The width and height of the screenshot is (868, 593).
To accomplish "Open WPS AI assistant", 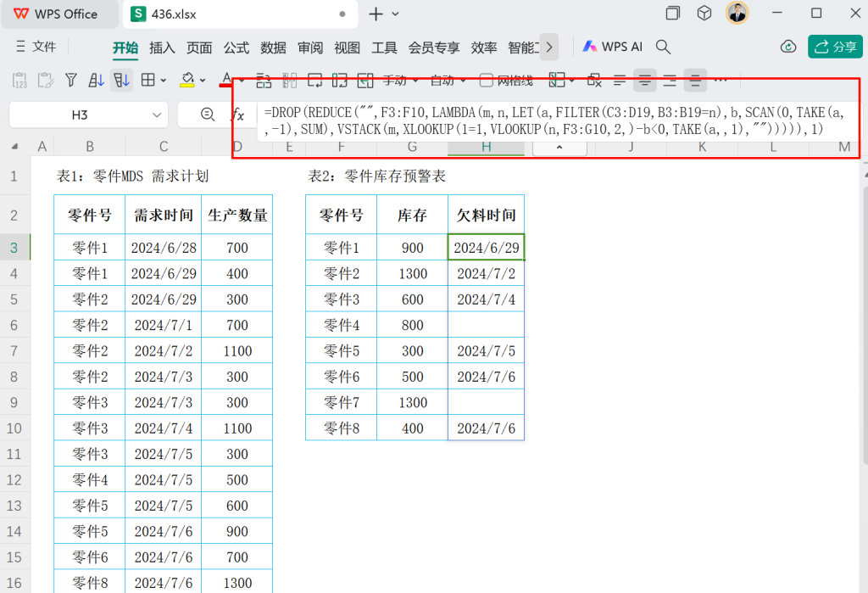I will tap(612, 48).
